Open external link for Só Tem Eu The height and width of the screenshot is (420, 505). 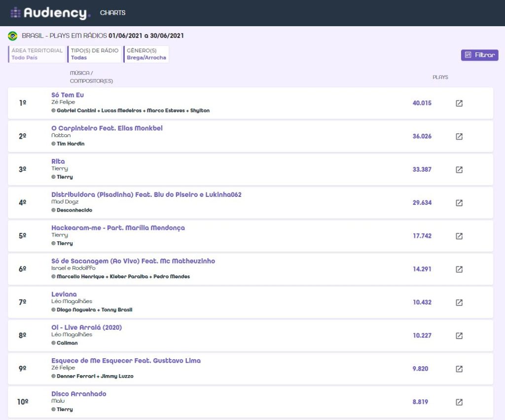(459, 103)
